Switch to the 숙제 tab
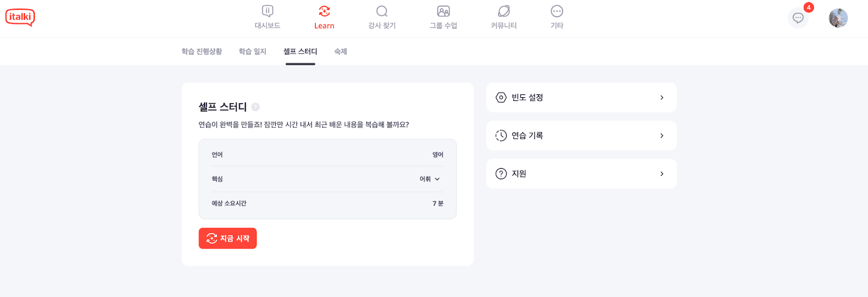 [341, 52]
